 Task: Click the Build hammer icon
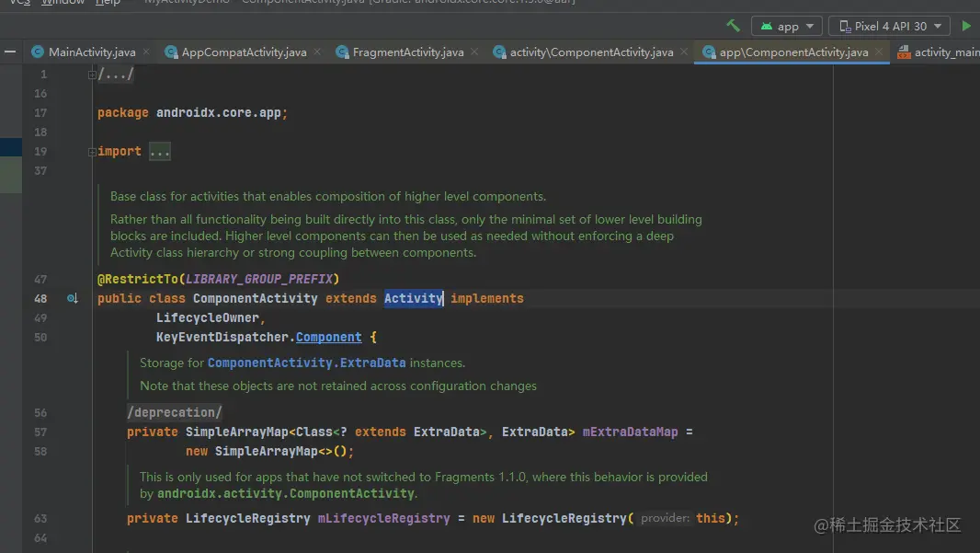point(733,26)
